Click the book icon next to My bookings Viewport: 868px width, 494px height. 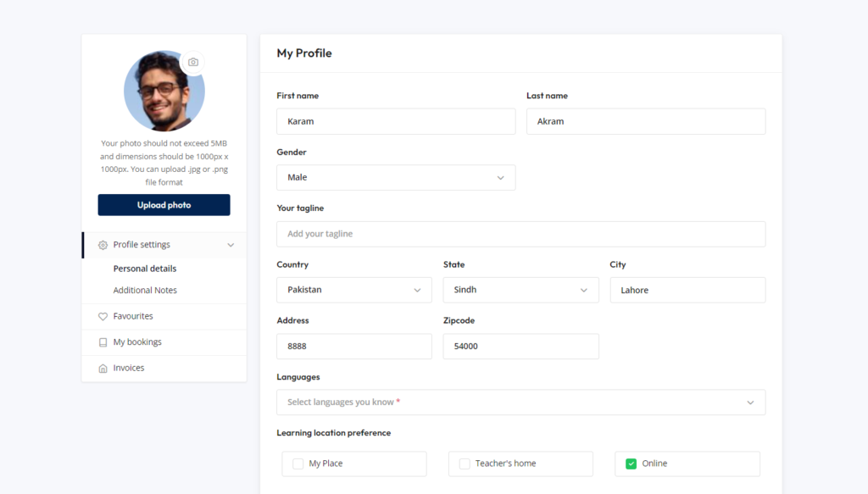(x=103, y=342)
